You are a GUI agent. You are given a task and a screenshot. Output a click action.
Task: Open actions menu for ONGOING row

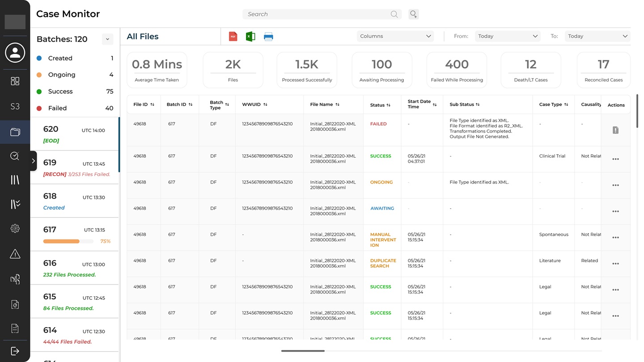click(615, 185)
